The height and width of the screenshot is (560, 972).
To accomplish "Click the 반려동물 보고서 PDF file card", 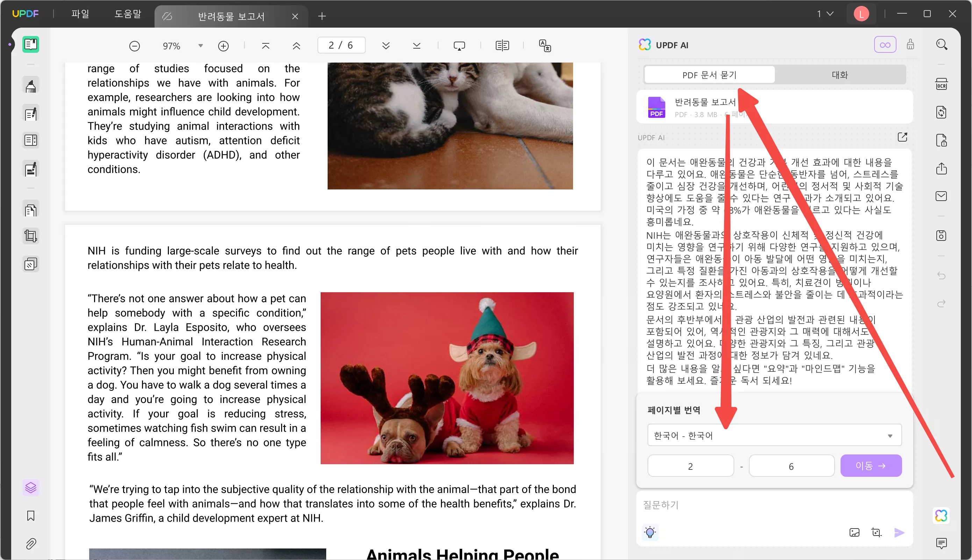I will click(774, 107).
